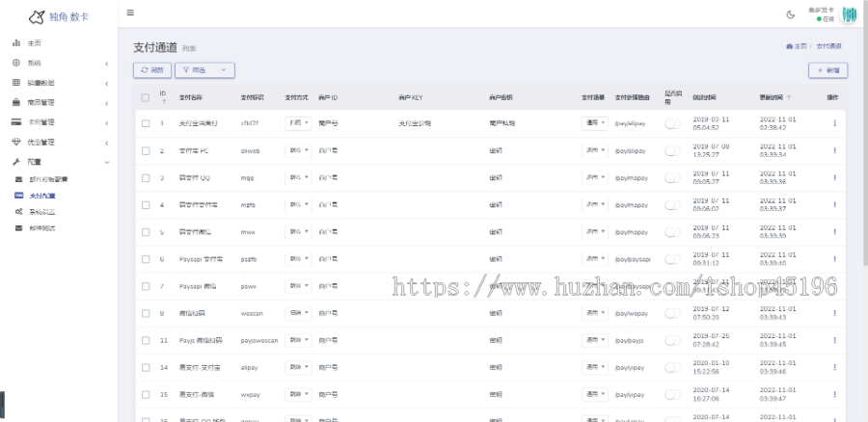Toggle the enable switch for payjswescan row
868x422 pixels.
tap(672, 340)
